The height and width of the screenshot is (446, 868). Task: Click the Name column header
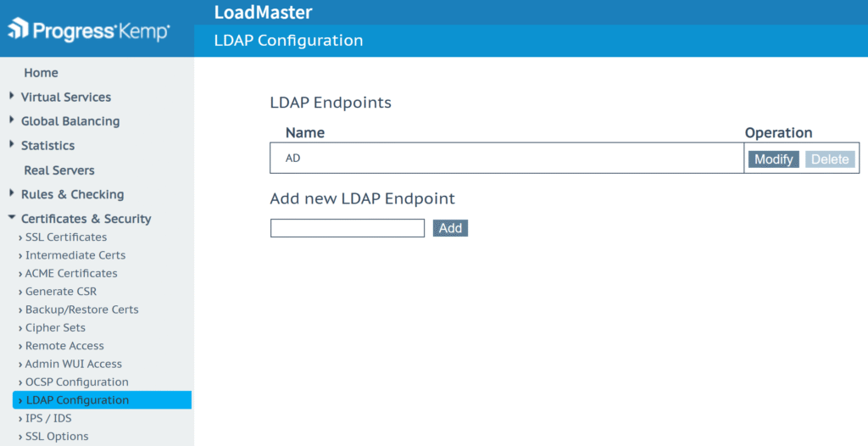pos(305,133)
